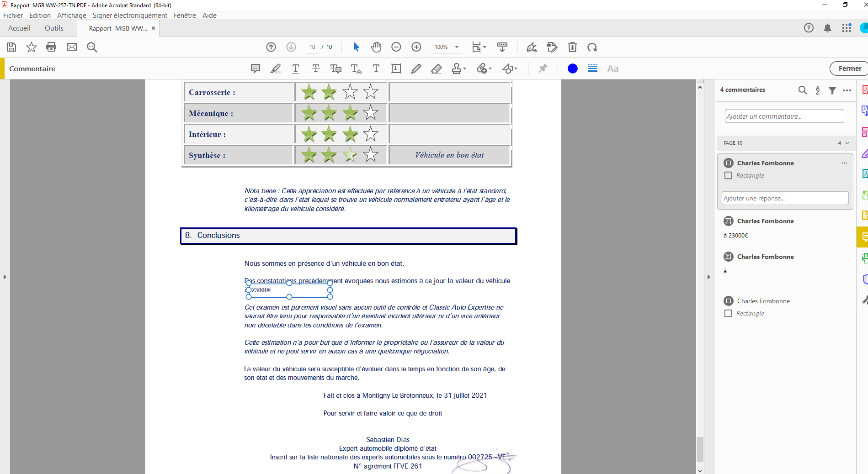Click the Ajouter une réponse field
Screen dimensions: 868x474
point(785,198)
